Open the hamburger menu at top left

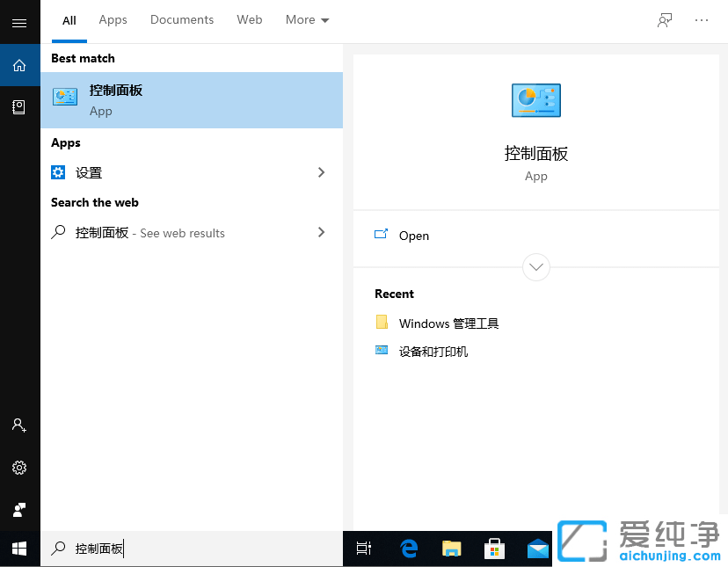19,22
